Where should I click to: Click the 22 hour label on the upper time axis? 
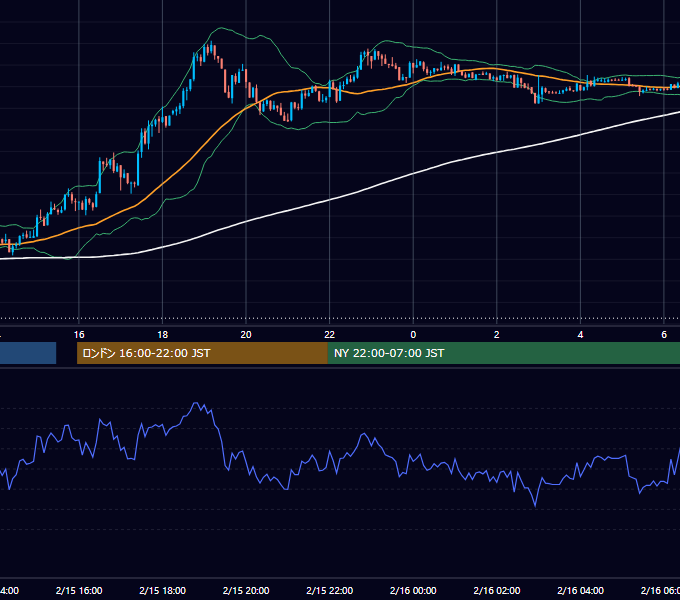coord(330,335)
